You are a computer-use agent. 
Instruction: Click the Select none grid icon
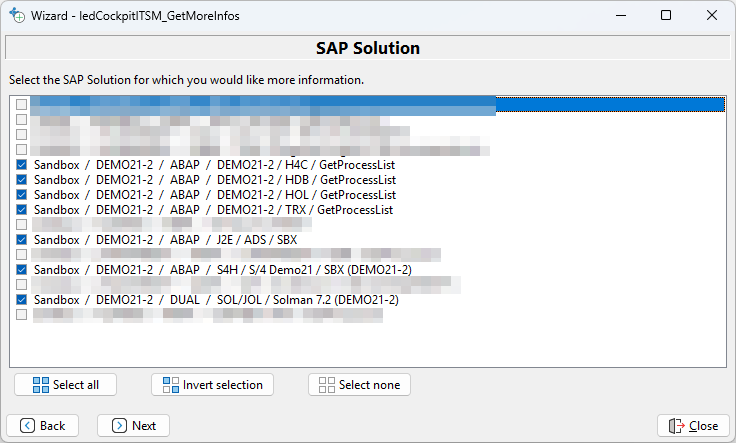pos(325,385)
